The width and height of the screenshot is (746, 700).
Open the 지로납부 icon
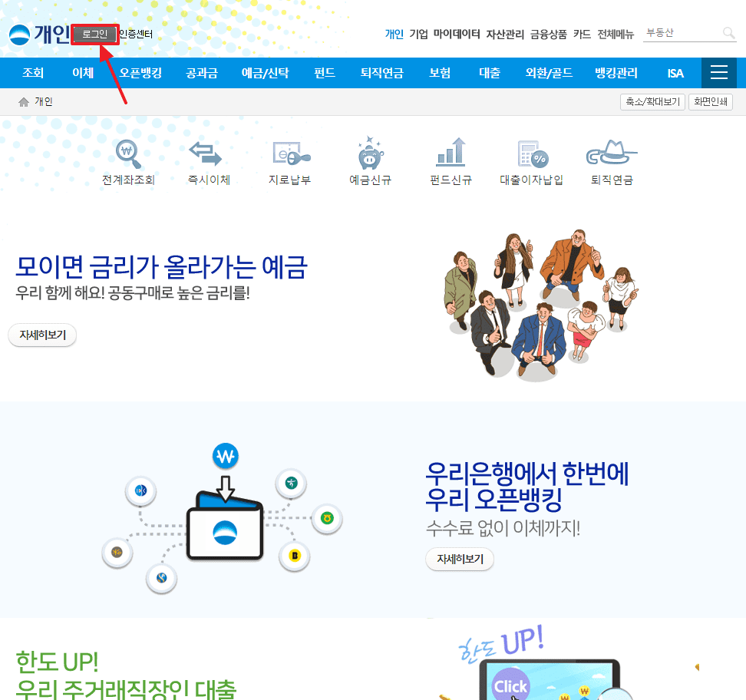click(291, 154)
